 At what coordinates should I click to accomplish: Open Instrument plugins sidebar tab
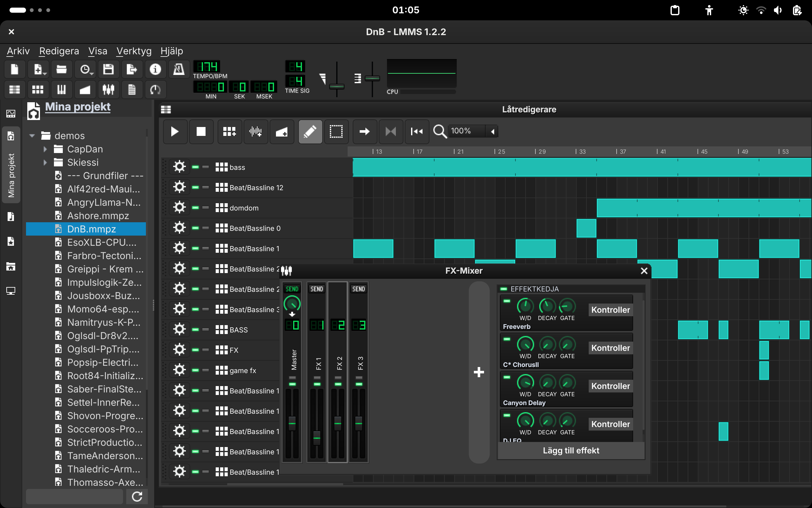pos(11,114)
